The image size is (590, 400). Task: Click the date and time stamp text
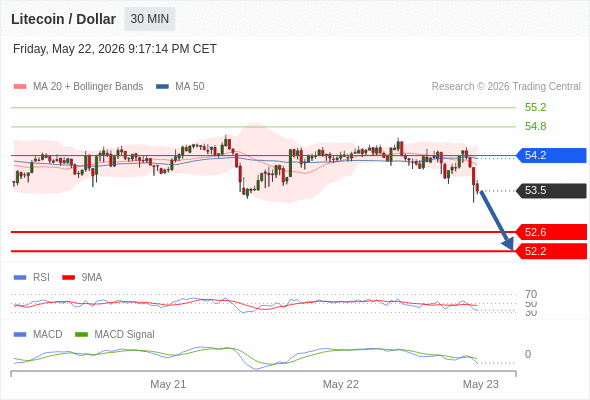tap(115, 49)
